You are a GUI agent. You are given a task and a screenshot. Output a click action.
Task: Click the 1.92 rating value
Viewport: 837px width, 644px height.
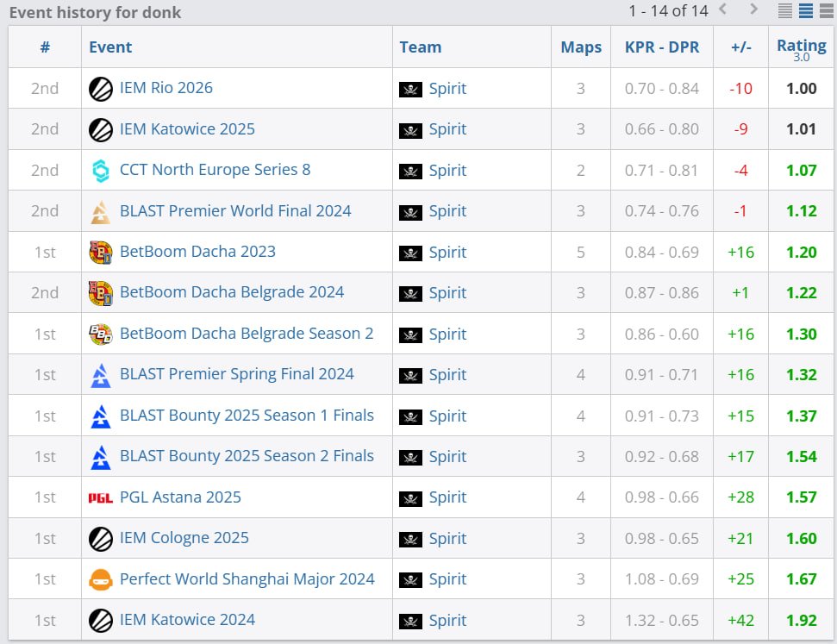802,621
